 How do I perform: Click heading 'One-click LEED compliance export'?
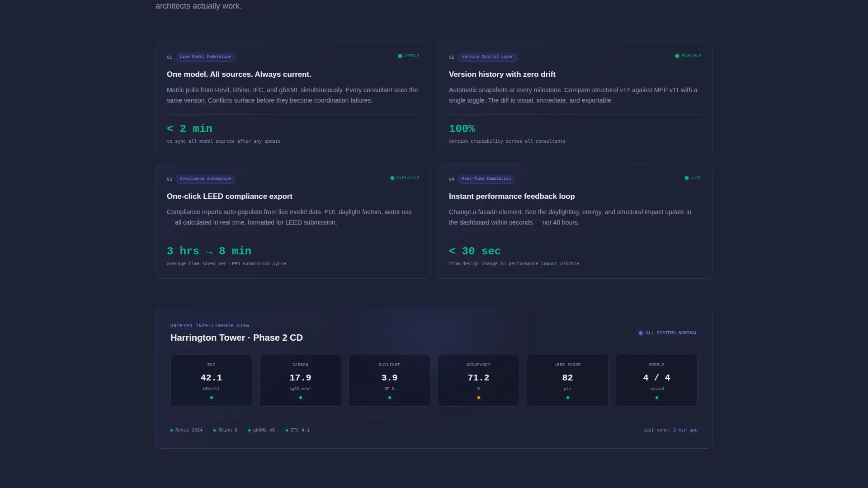[x=229, y=197]
